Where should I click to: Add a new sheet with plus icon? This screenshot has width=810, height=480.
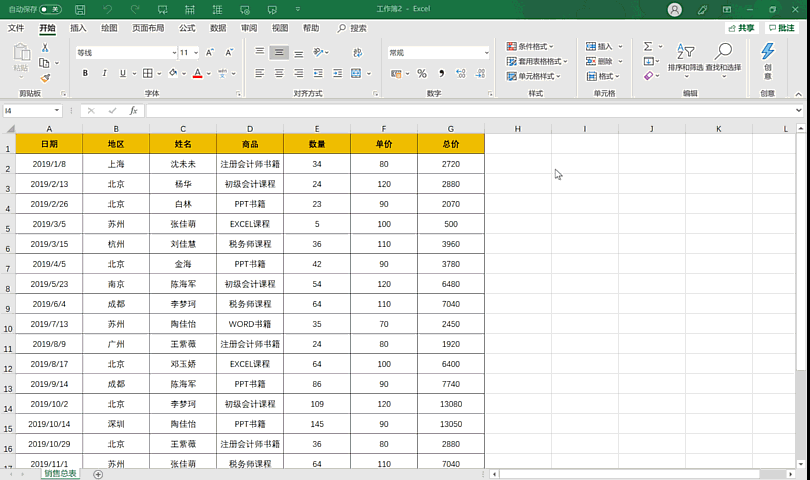tap(98, 474)
